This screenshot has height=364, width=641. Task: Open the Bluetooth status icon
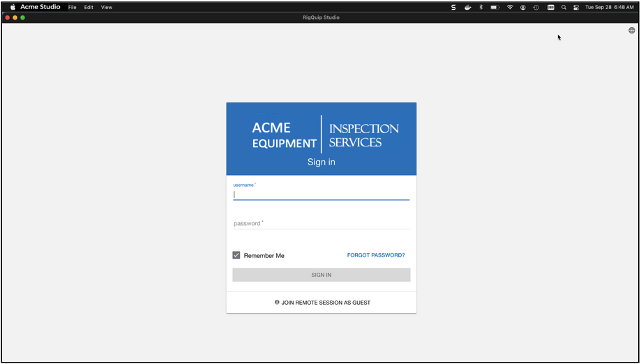point(481,8)
